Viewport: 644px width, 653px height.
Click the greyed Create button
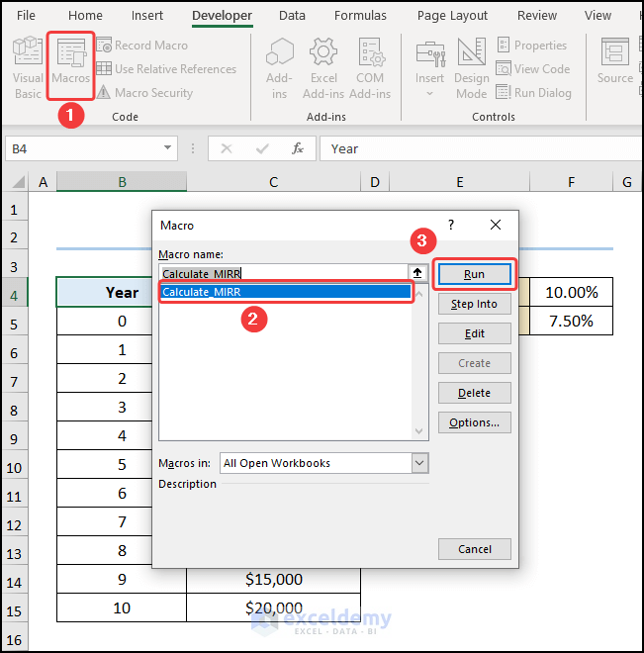click(475, 363)
